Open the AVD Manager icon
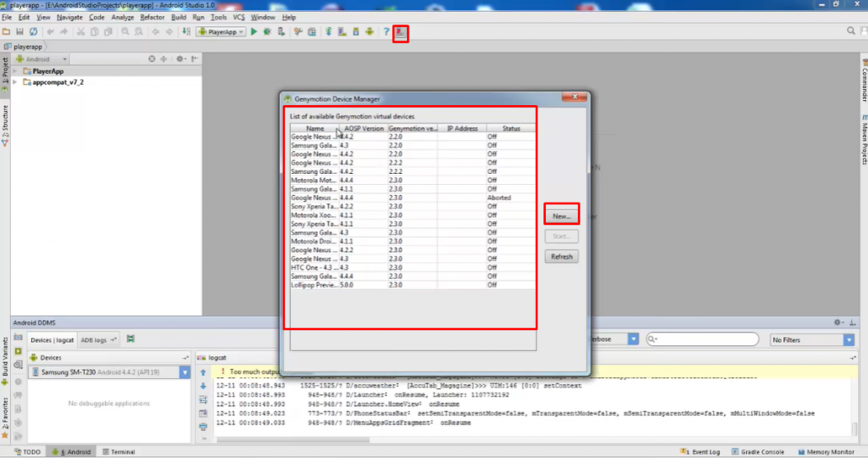868x458 pixels. (x=342, y=31)
